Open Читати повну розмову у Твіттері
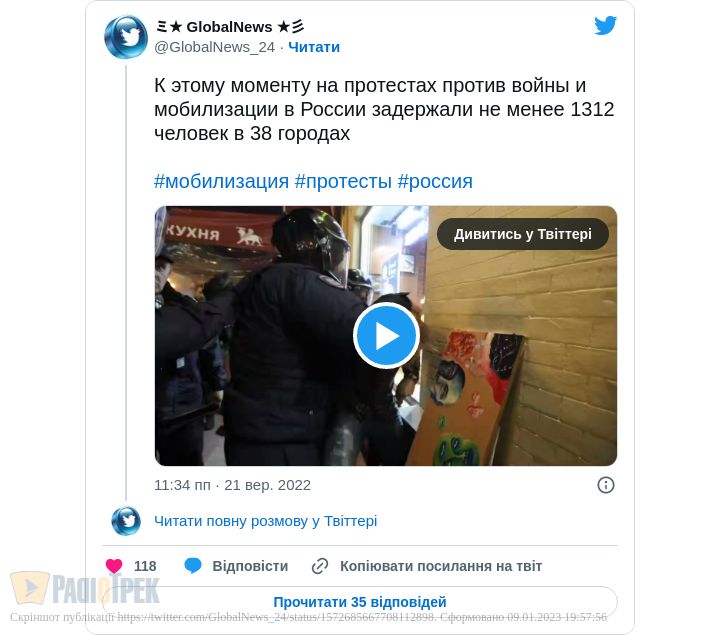Viewport: 720px width, 635px height. click(x=265, y=521)
